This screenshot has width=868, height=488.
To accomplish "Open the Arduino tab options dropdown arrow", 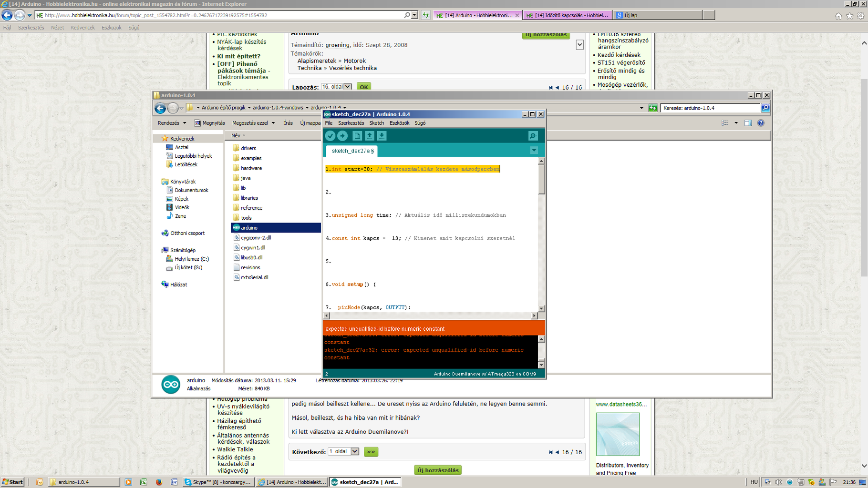I will [534, 151].
